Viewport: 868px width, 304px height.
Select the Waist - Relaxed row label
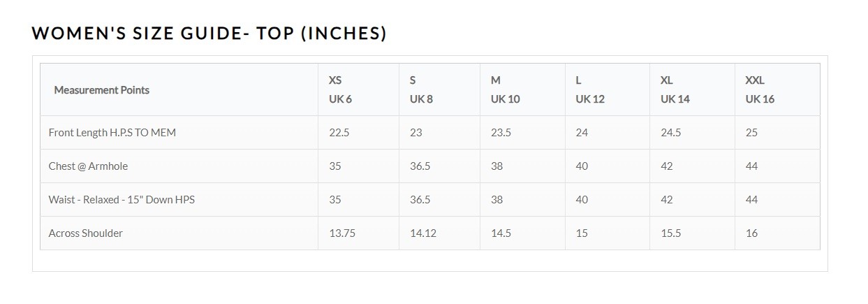click(122, 199)
